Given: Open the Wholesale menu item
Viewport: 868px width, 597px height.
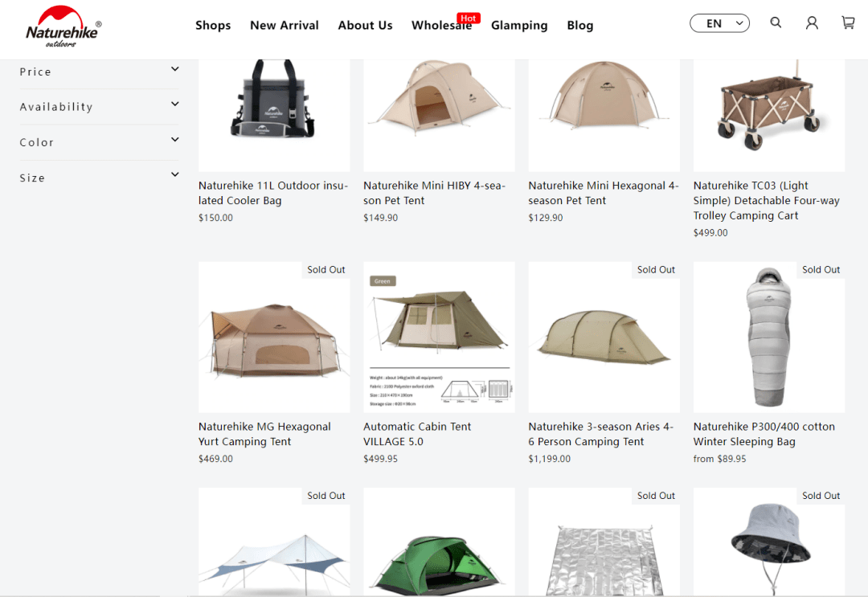Looking at the screenshot, I should coord(441,25).
